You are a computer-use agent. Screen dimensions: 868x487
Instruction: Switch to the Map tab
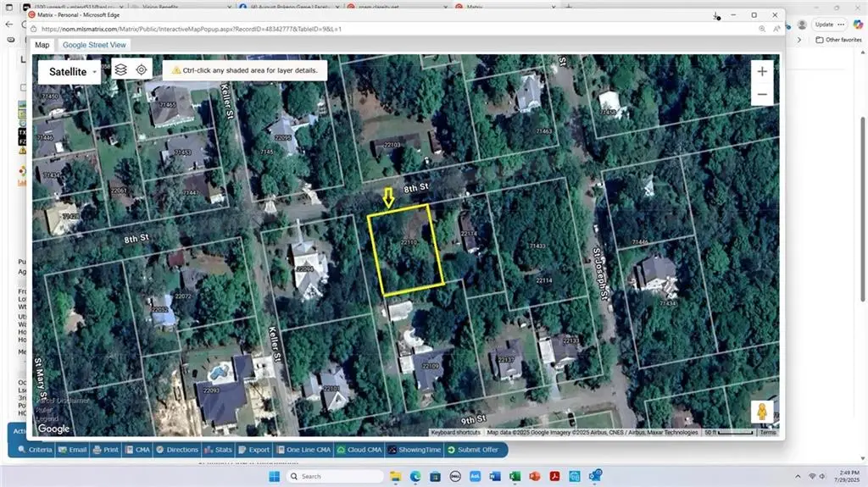pos(42,45)
